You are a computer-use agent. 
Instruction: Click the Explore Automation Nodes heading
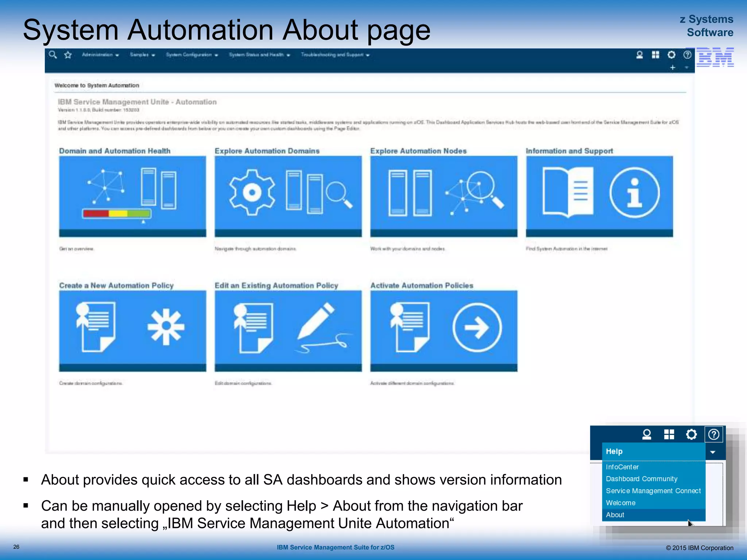(x=418, y=151)
